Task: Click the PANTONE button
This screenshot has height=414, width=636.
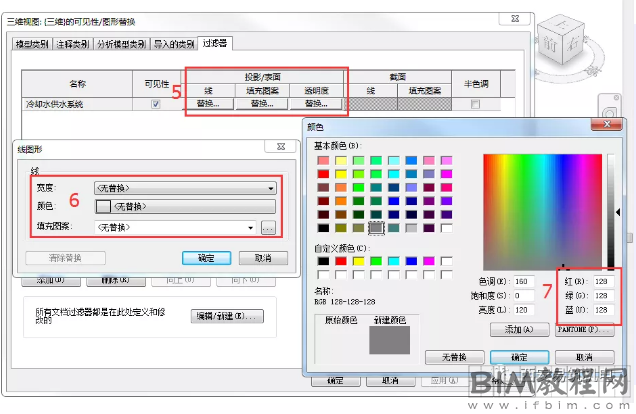Action: tap(584, 330)
